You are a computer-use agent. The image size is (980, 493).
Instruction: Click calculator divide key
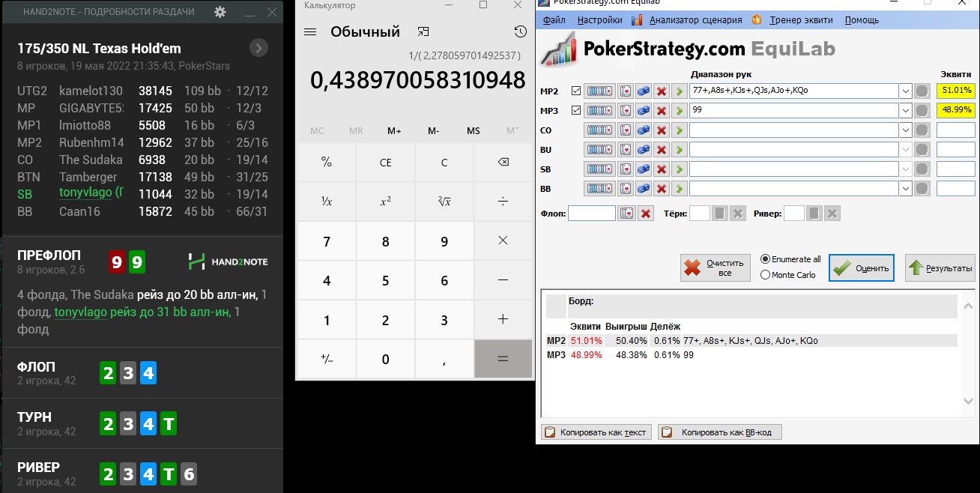pyautogui.click(x=503, y=202)
